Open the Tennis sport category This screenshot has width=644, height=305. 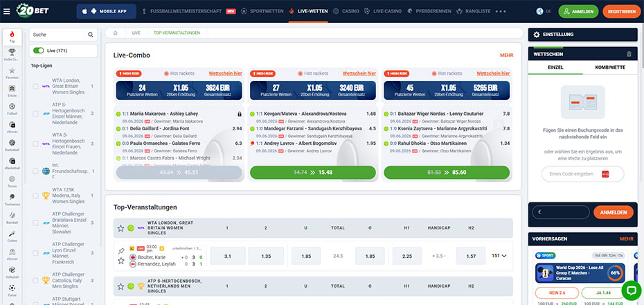click(12, 180)
